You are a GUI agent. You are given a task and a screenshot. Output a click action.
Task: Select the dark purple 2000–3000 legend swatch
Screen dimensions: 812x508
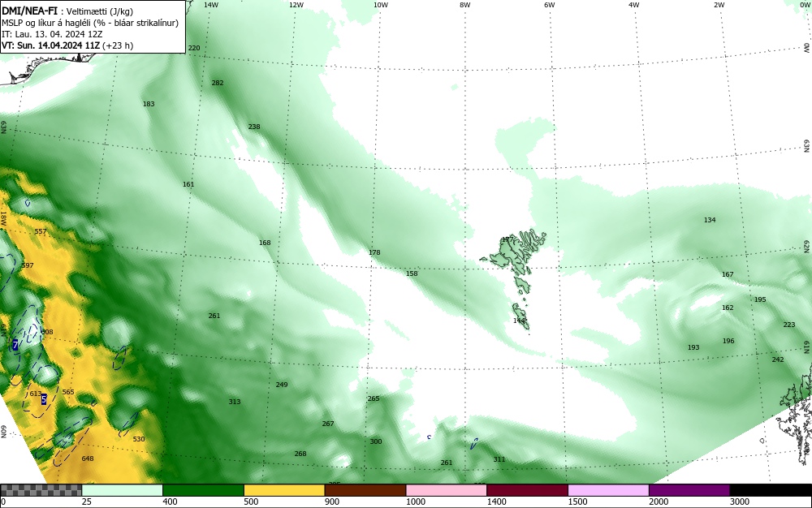pyautogui.click(x=689, y=490)
